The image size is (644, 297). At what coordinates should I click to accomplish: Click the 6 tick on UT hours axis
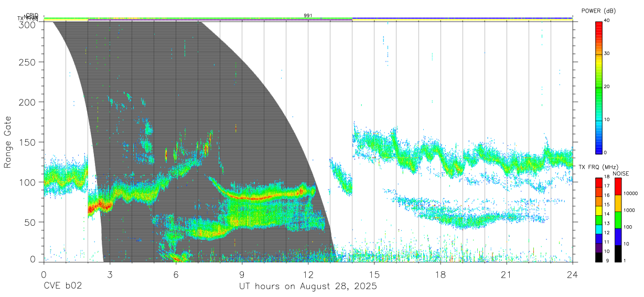[176, 274]
